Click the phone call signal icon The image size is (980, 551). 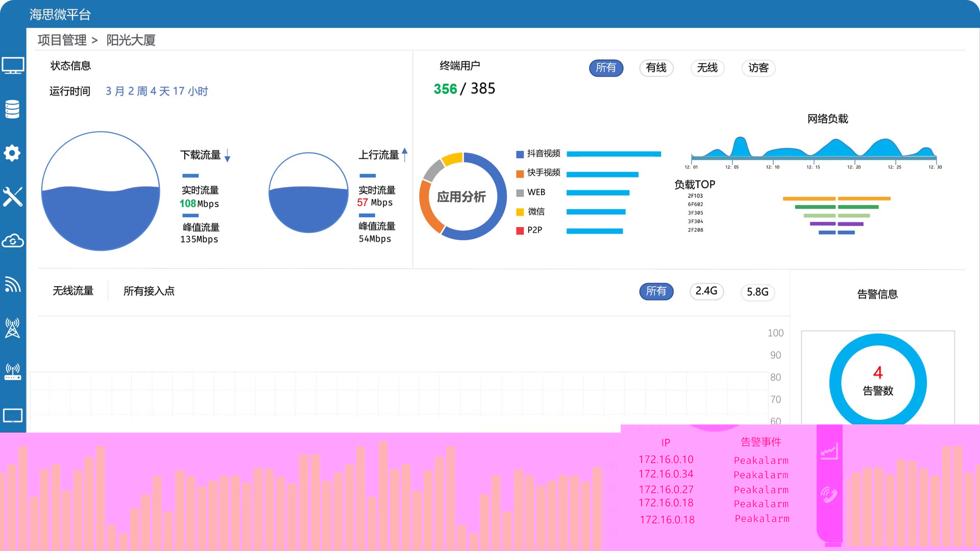829,494
